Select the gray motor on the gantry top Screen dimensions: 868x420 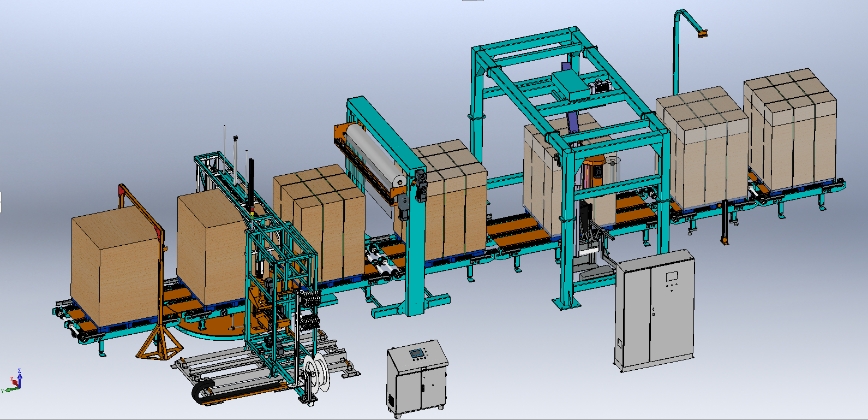pyautogui.click(x=600, y=85)
